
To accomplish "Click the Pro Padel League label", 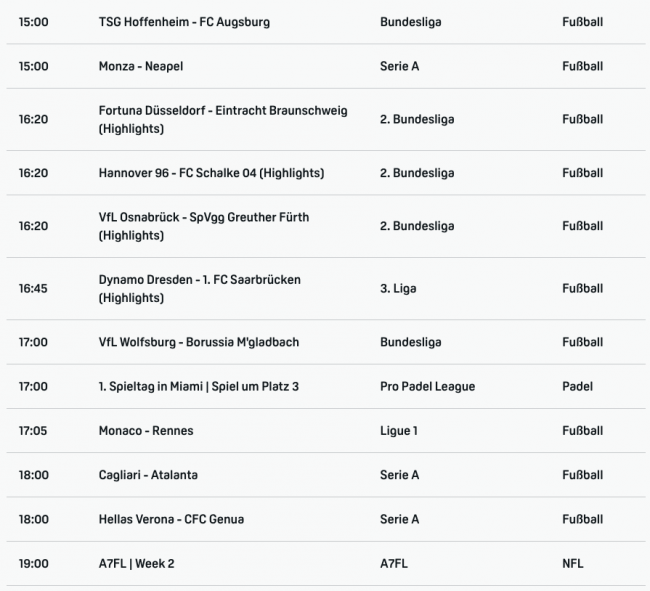I will click(x=427, y=386).
